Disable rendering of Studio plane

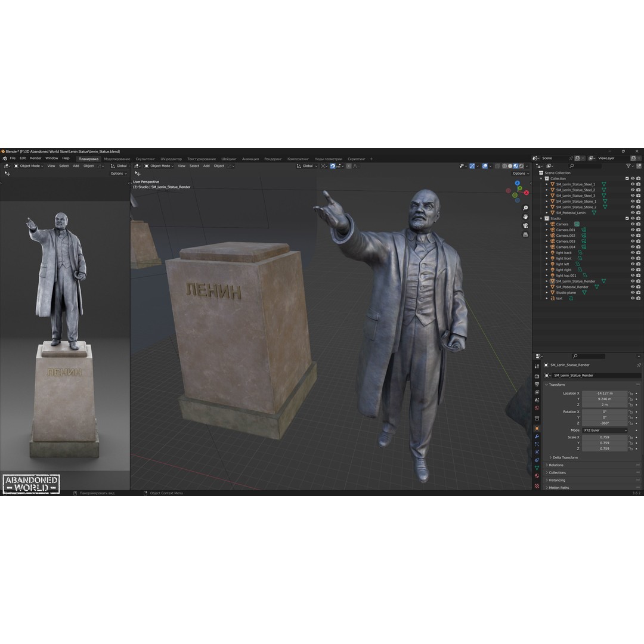click(x=638, y=292)
